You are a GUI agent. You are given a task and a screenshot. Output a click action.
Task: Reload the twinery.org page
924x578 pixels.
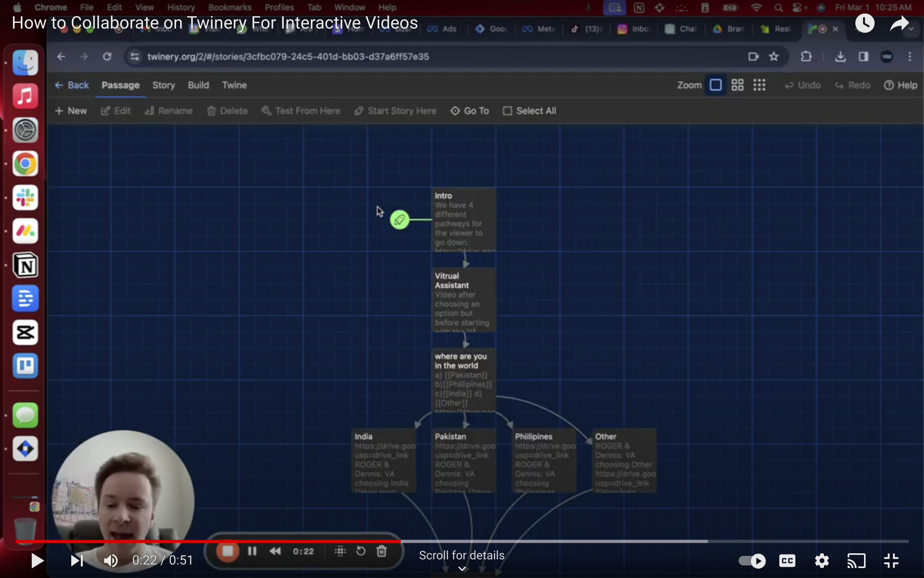click(107, 57)
